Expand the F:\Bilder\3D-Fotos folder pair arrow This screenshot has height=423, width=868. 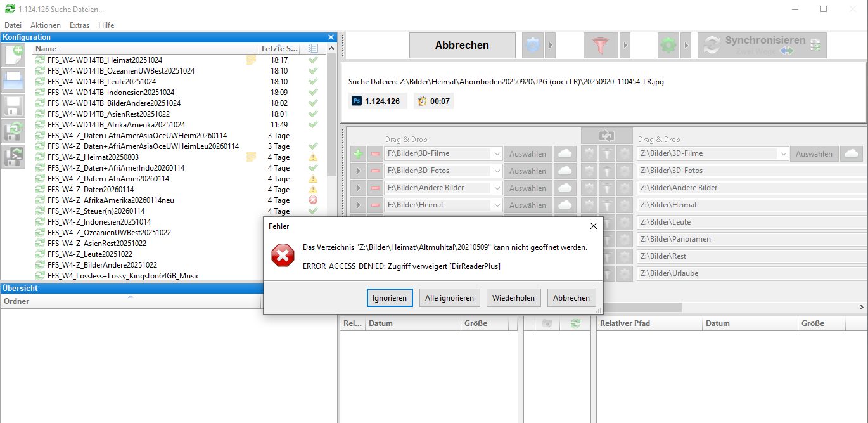pyautogui.click(x=358, y=171)
